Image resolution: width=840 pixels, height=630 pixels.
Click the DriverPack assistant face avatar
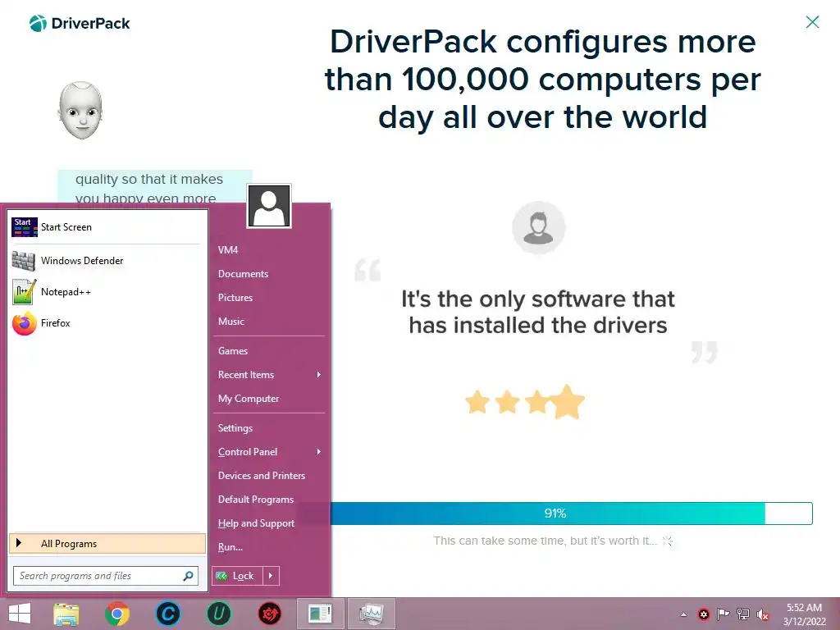pyautogui.click(x=80, y=111)
